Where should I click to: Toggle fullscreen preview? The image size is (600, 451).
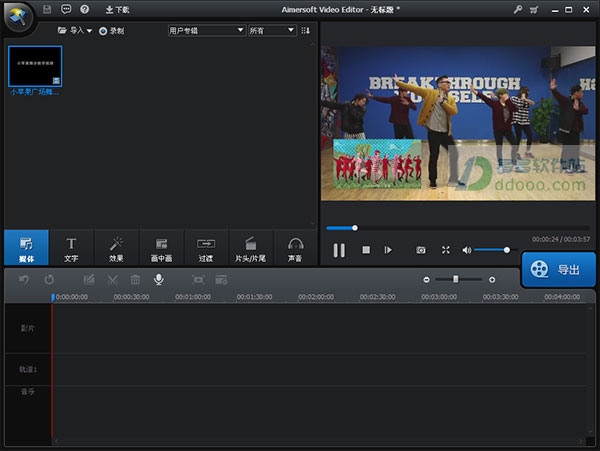tap(446, 250)
